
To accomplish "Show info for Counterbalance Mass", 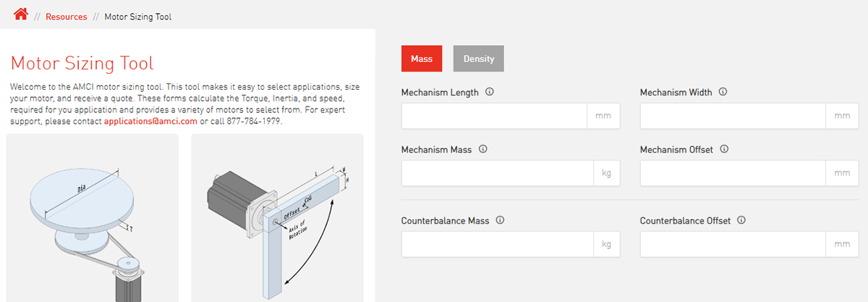I will pos(500,220).
